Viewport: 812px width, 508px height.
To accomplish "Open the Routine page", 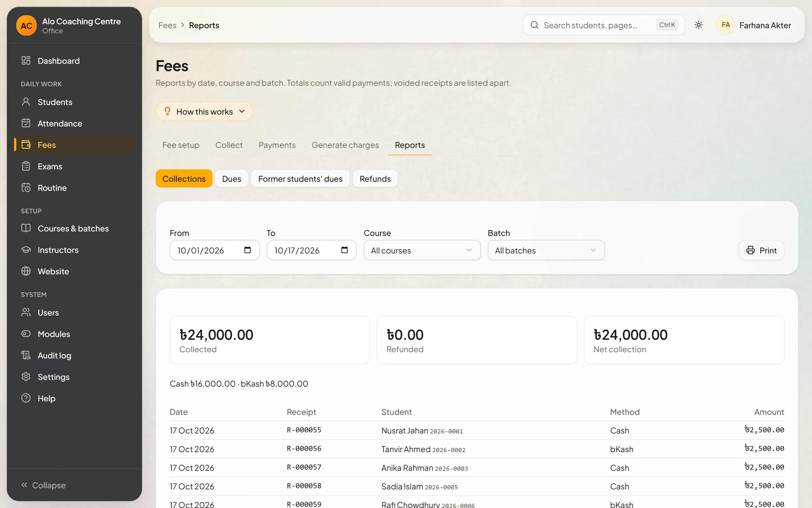I will tap(74, 188).
